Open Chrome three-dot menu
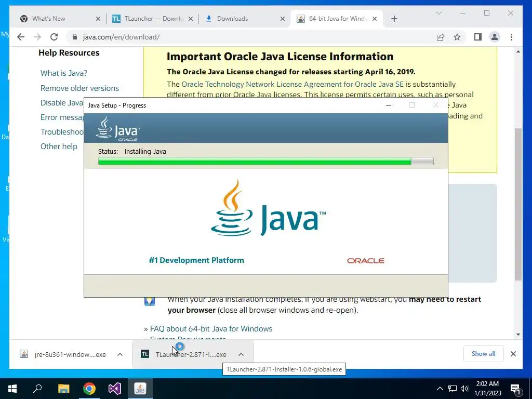The width and height of the screenshot is (532, 399). [511, 37]
